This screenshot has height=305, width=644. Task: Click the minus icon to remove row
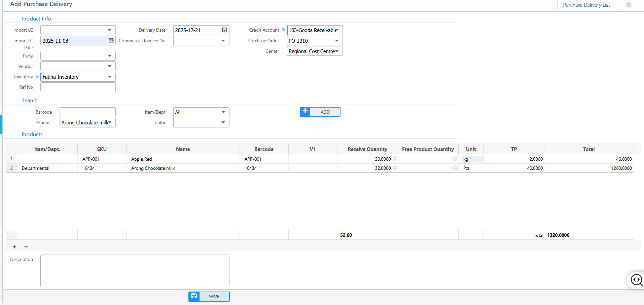point(26,247)
